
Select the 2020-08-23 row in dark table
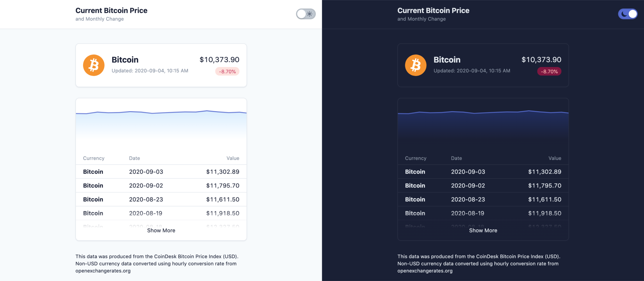click(x=483, y=199)
